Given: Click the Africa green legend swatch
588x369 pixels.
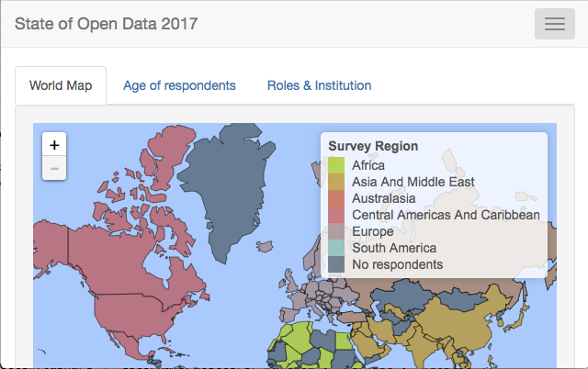Looking at the screenshot, I should tap(336, 165).
